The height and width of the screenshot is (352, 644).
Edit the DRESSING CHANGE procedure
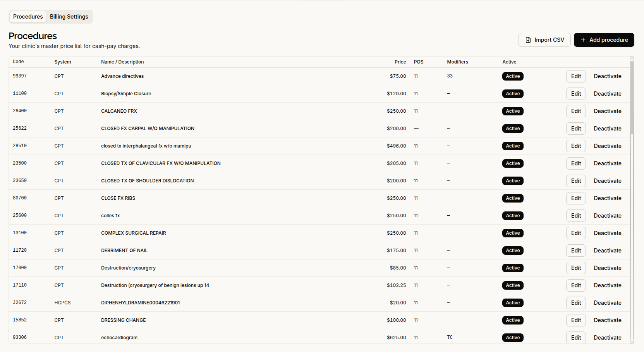[576, 320]
